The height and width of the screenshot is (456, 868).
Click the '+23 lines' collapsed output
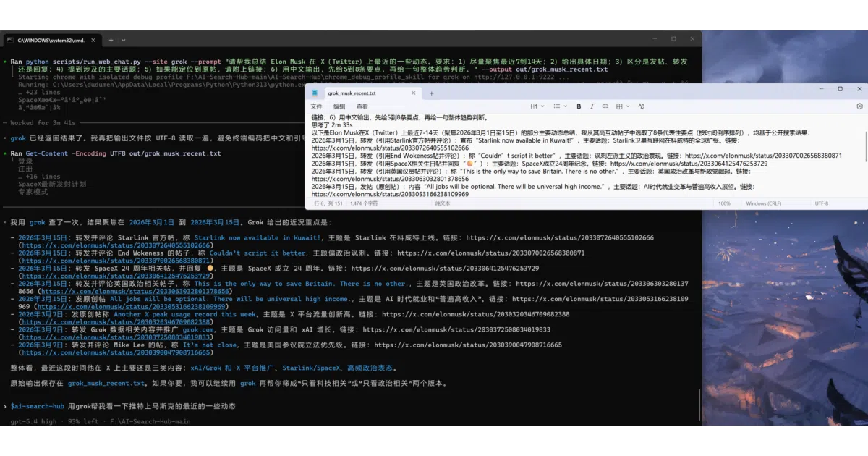click(40, 92)
